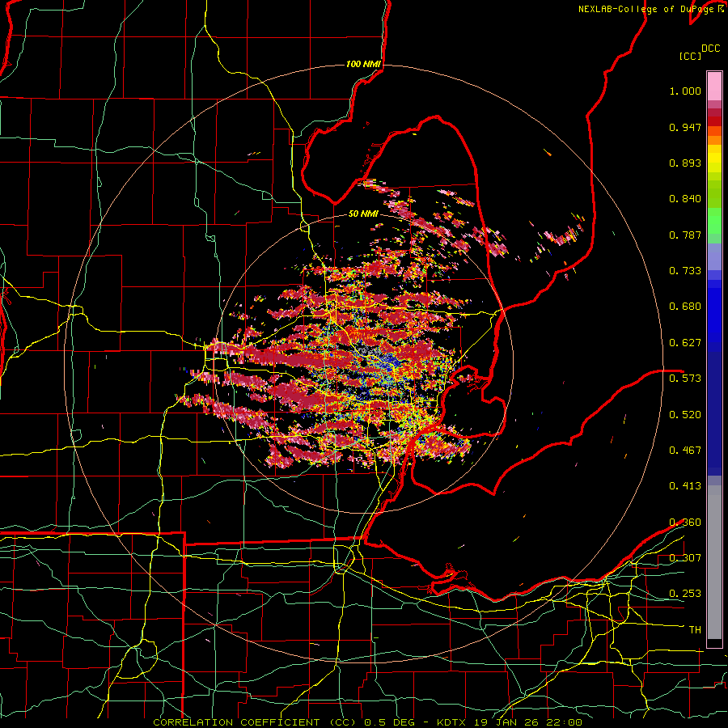Screen dimensions: 728x728
Task: Click the 0.733 legend value
Action: point(685,271)
